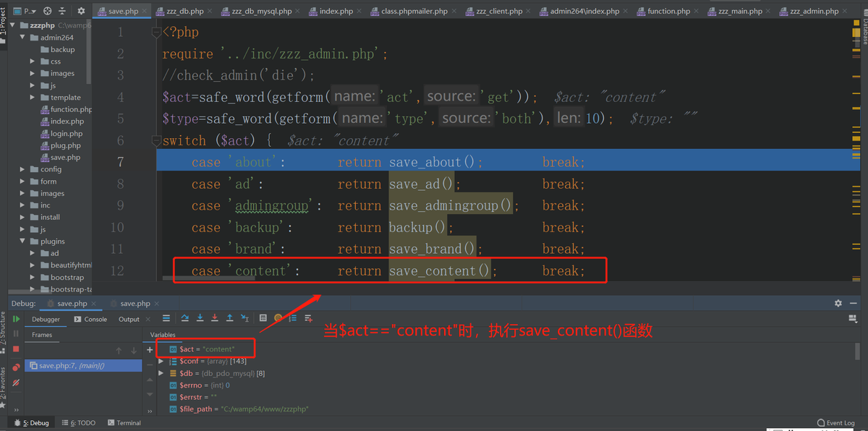Viewport: 868px width, 431px height.
Task: Resume the program in the debugger
Action: pos(16,319)
